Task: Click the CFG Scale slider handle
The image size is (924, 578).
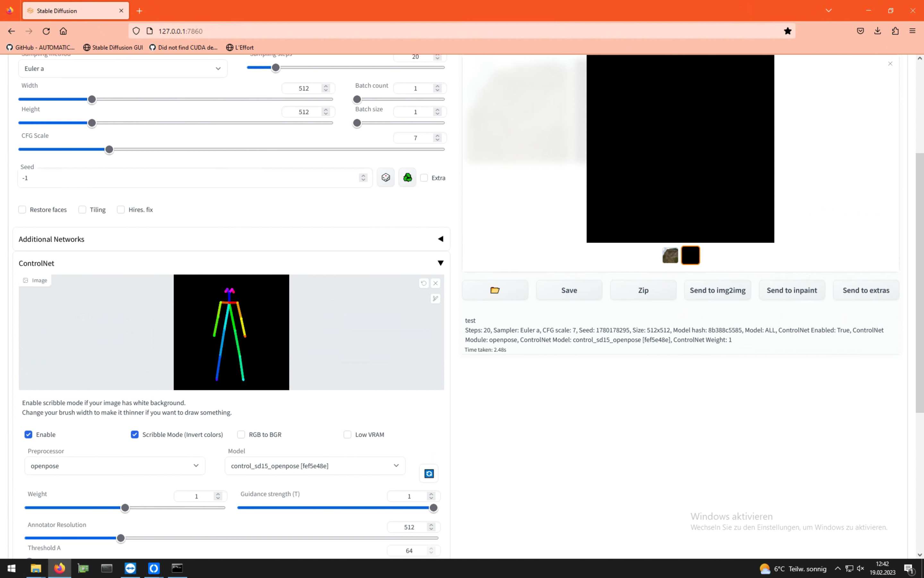Action: point(109,149)
